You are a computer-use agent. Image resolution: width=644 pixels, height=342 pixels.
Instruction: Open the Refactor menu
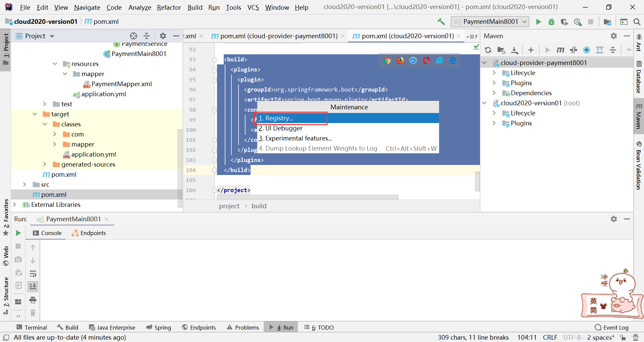[x=169, y=7]
